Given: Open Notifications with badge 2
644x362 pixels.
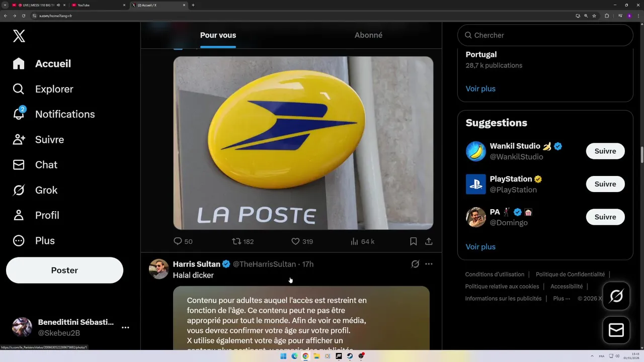Looking at the screenshot, I should pyautogui.click(x=54, y=114).
